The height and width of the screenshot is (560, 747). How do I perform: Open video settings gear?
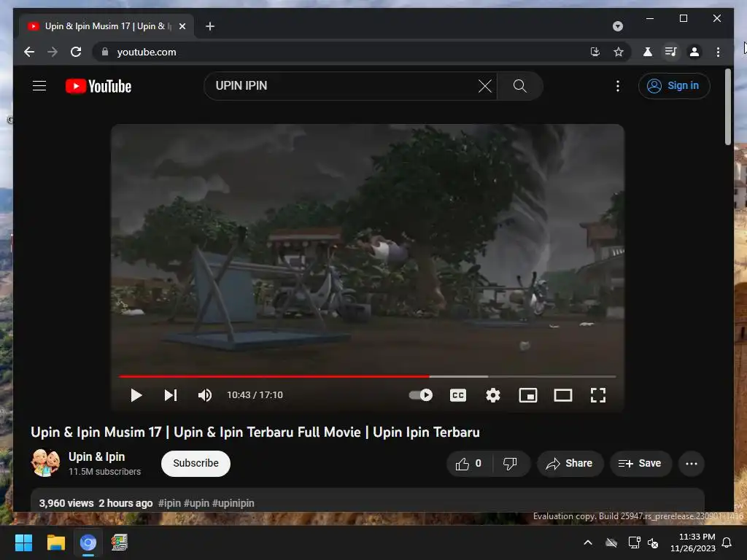tap(493, 395)
